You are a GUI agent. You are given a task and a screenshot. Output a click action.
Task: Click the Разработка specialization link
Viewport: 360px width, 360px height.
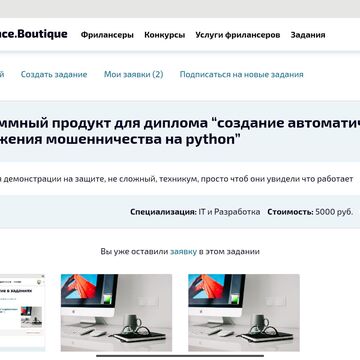[x=237, y=212]
